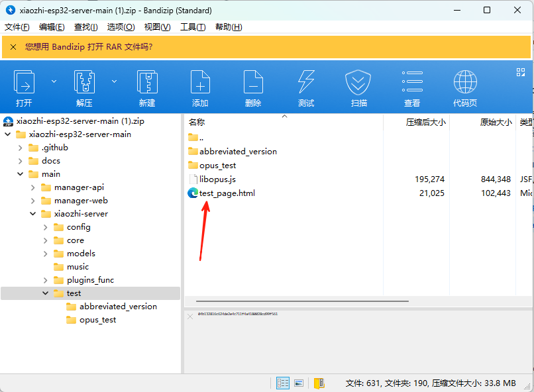Click the file list horizontal scrollbar

click(302, 301)
